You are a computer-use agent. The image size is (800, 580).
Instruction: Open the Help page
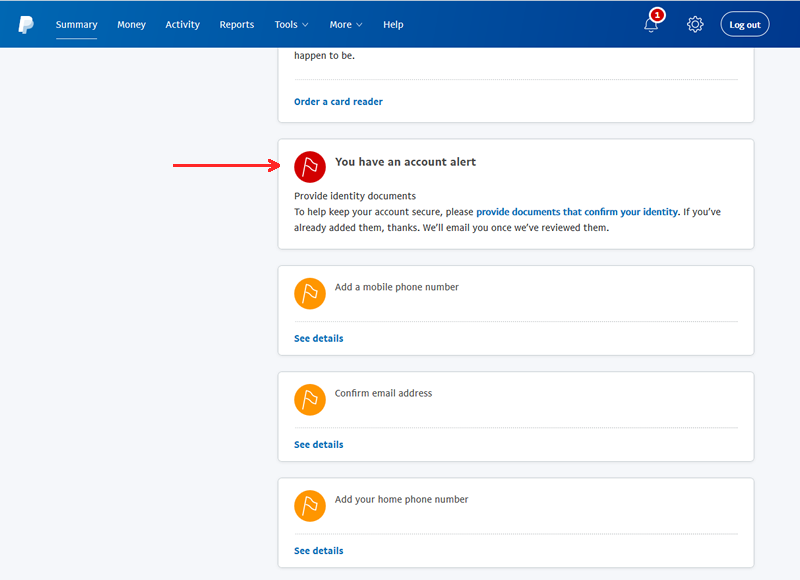pos(393,24)
